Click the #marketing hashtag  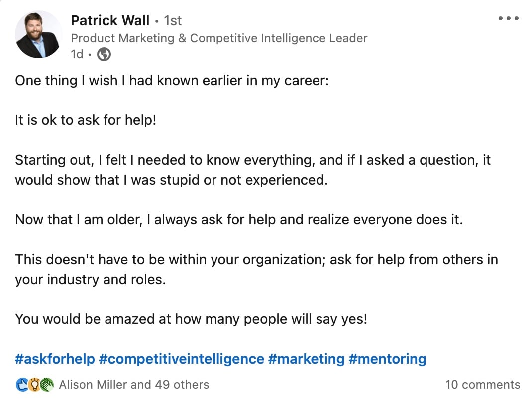[x=307, y=359]
